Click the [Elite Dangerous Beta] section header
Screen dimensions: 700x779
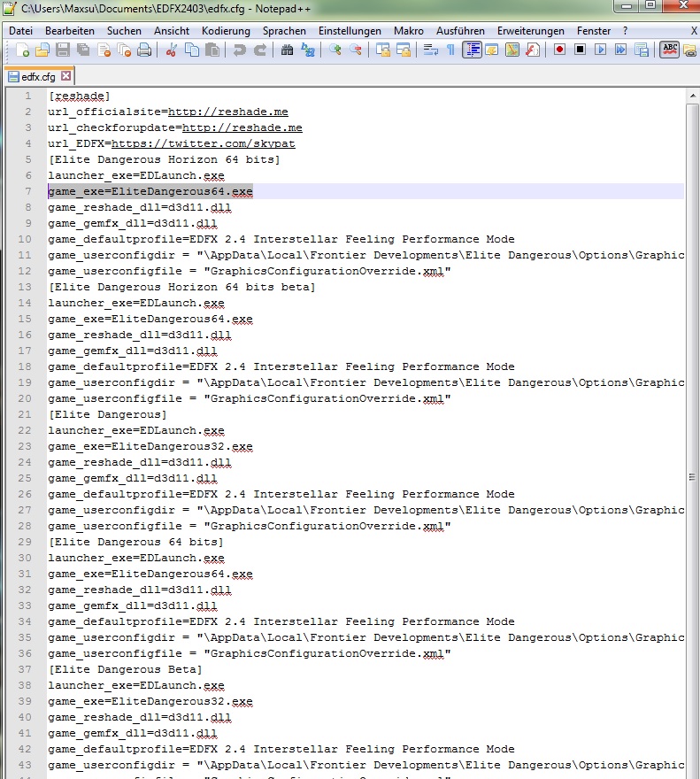[125, 669]
